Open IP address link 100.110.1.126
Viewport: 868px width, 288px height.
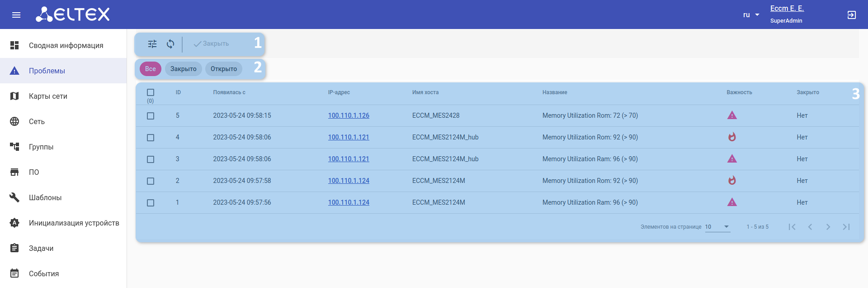click(349, 115)
